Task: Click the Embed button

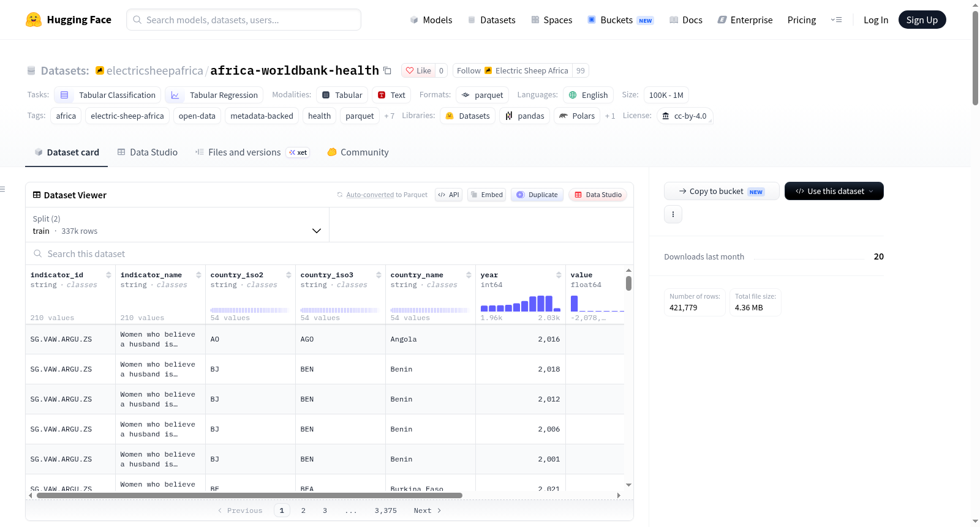Action: pyautogui.click(x=486, y=195)
